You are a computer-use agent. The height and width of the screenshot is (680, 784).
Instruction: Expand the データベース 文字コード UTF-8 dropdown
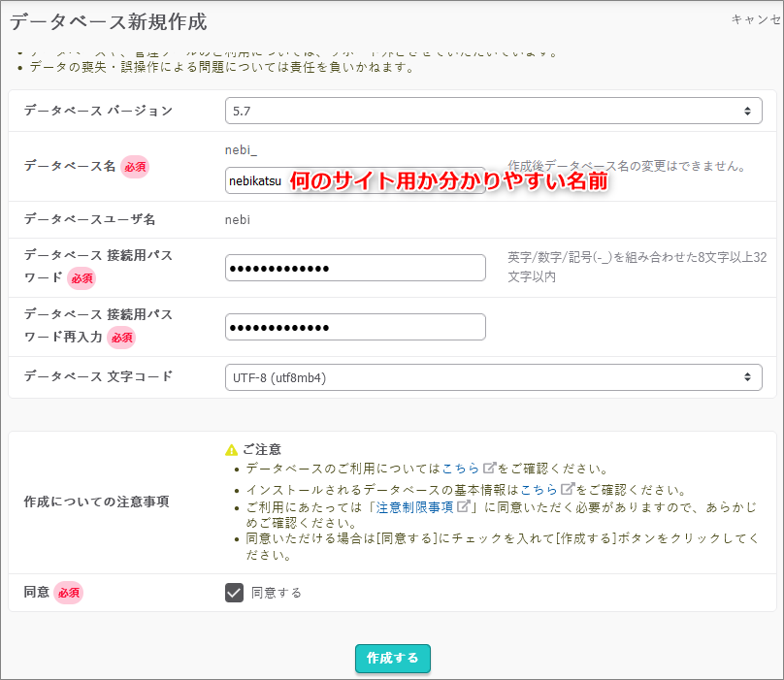493,377
